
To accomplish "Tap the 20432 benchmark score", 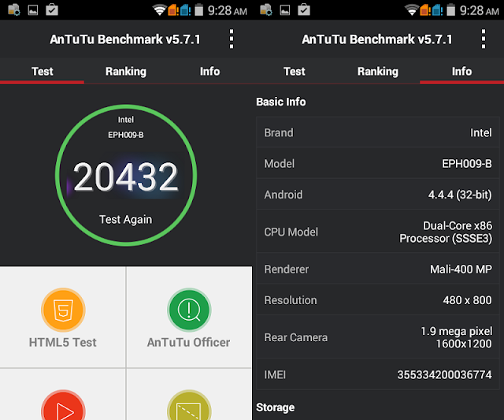I will 126,177.
